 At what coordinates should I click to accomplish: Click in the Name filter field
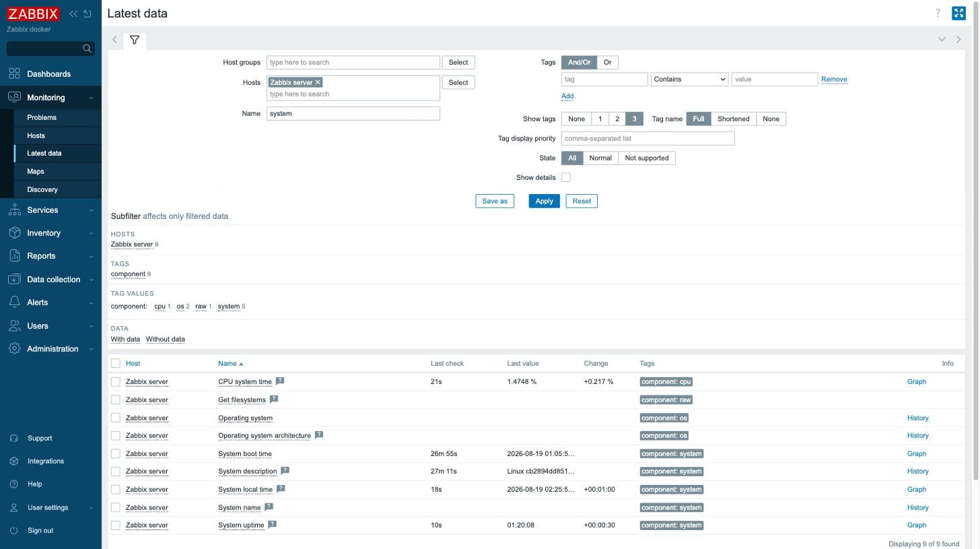pos(353,114)
